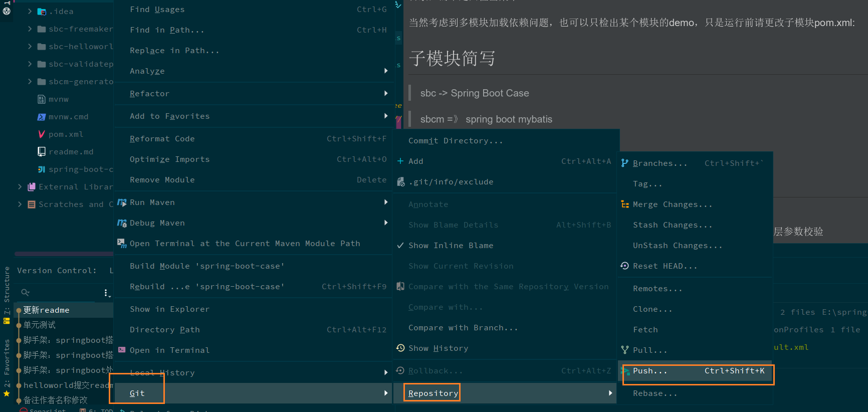Click the readme.md file icon

click(x=42, y=151)
